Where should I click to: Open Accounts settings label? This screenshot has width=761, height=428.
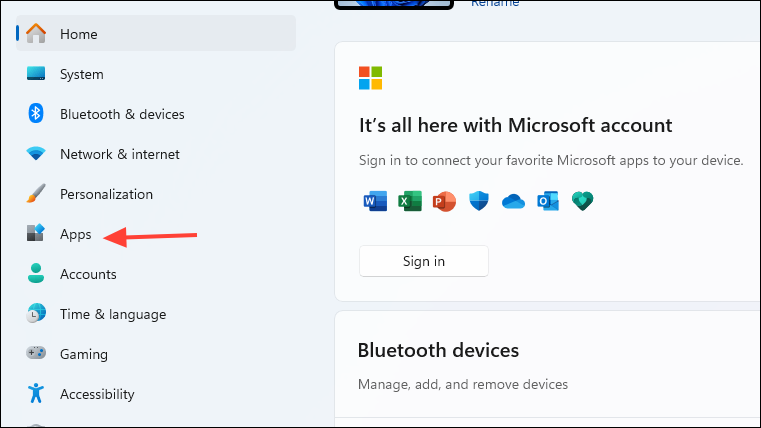pyautogui.click(x=88, y=274)
